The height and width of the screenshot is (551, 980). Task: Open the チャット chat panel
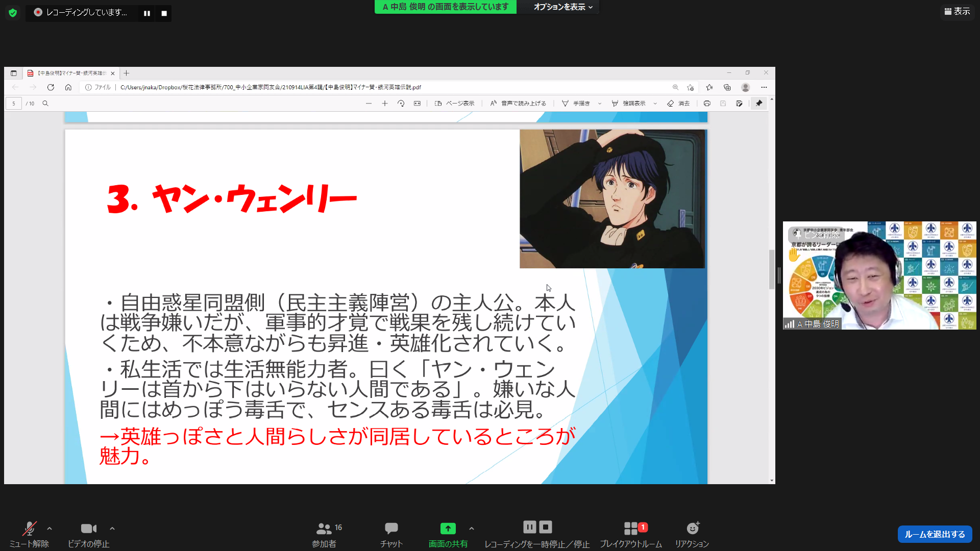point(391,535)
